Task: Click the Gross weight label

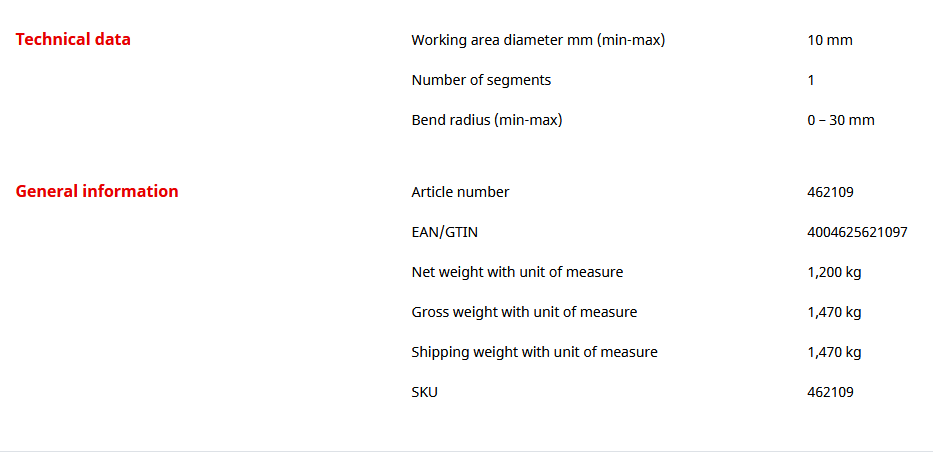Action: pyautogui.click(x=524, y=312)
